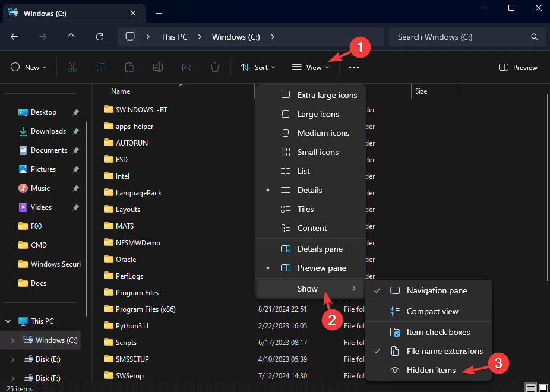The height and width of the screenshot is (392, 550).
Task: Click the Search Windows (C:) field
Action: [x=466, y=37]
